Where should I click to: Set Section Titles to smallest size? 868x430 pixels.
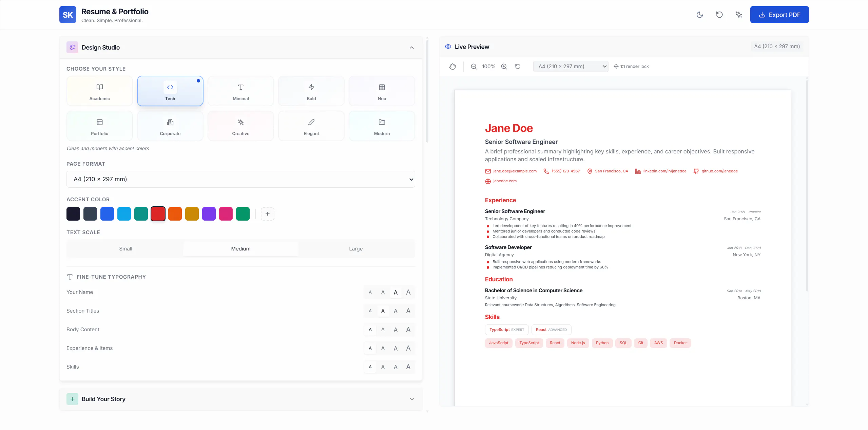(x=370, y=311)
